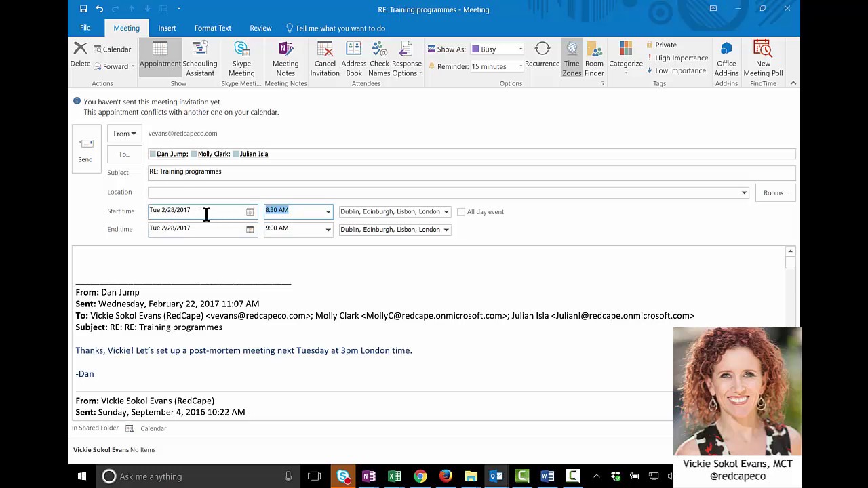Screen dimensions: 868x488
Task: Mark the meeting as Private
Action: pyautogui.click(x=661, y=45)
